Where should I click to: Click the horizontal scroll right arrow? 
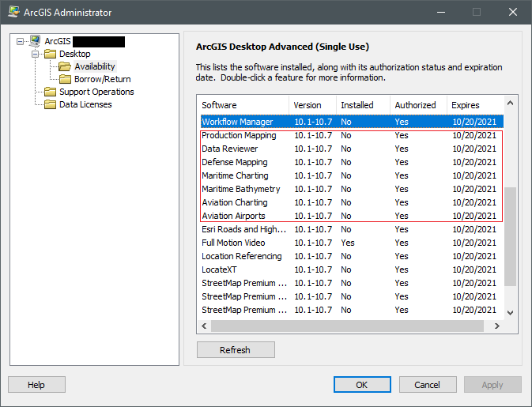497,326
